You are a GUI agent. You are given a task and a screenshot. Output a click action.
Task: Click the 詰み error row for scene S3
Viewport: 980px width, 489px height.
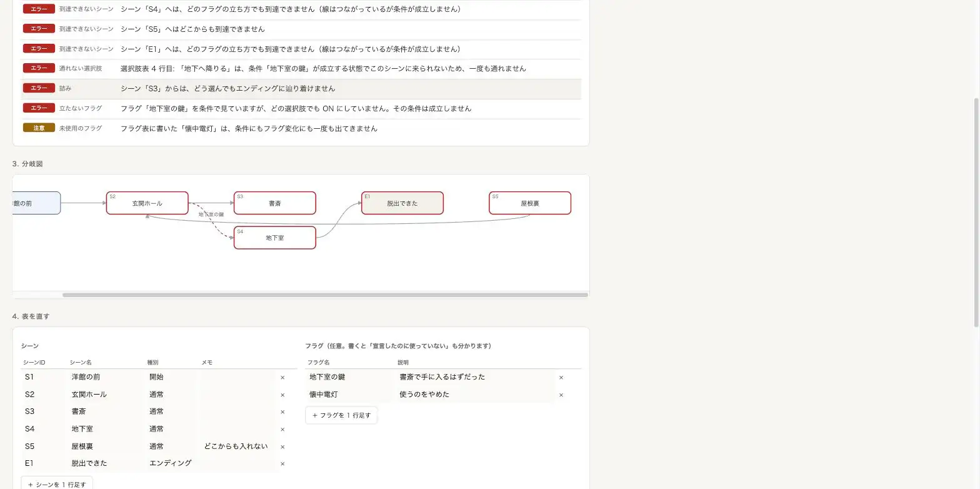click(301, 89)
